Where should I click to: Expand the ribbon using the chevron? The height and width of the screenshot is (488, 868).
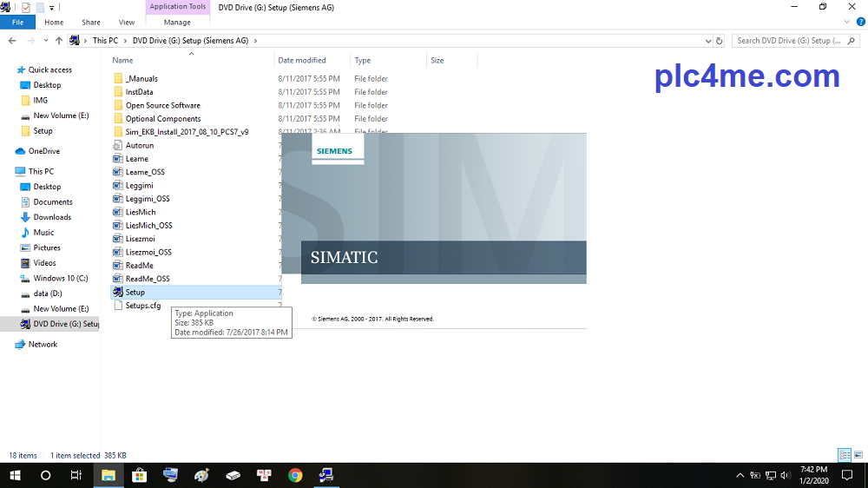click(x=848, y=23)
